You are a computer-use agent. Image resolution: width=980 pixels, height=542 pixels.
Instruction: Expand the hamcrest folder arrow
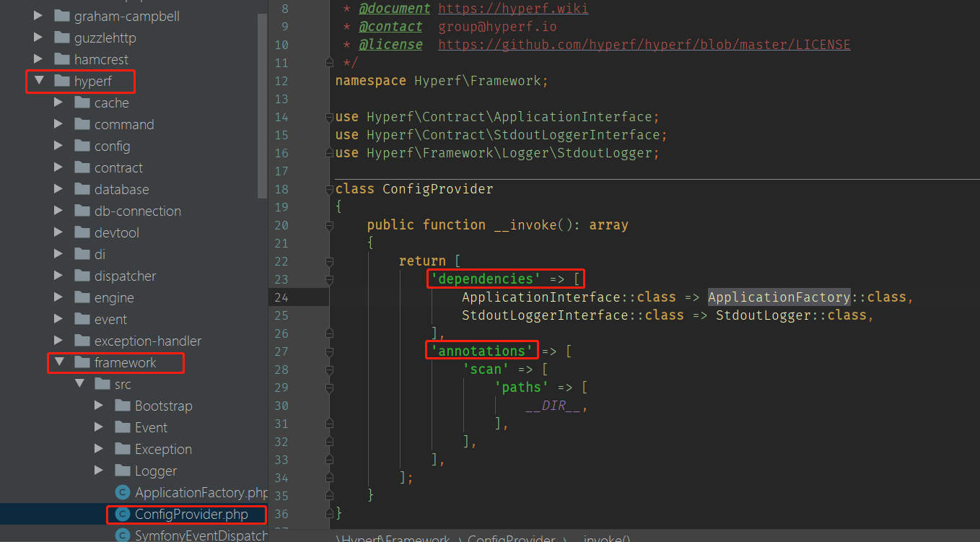tap(38, 59)
